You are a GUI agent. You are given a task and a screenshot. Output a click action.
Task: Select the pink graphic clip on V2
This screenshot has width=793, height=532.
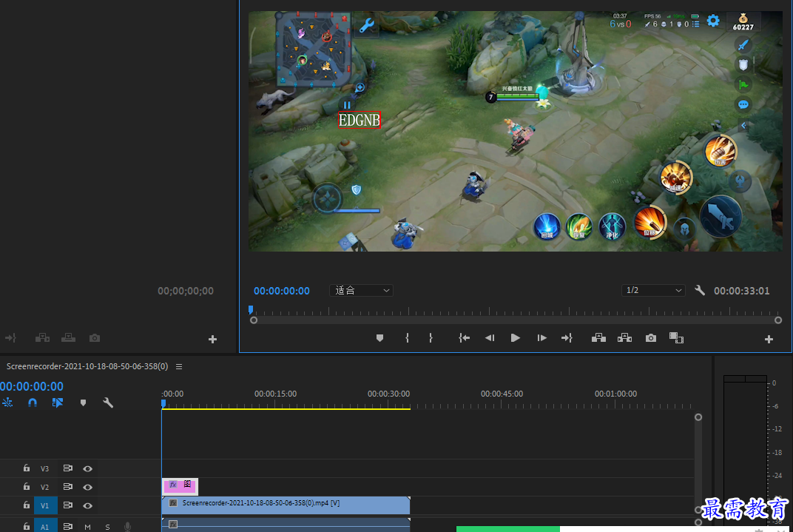pyautogui.click(x=180, y=486)
